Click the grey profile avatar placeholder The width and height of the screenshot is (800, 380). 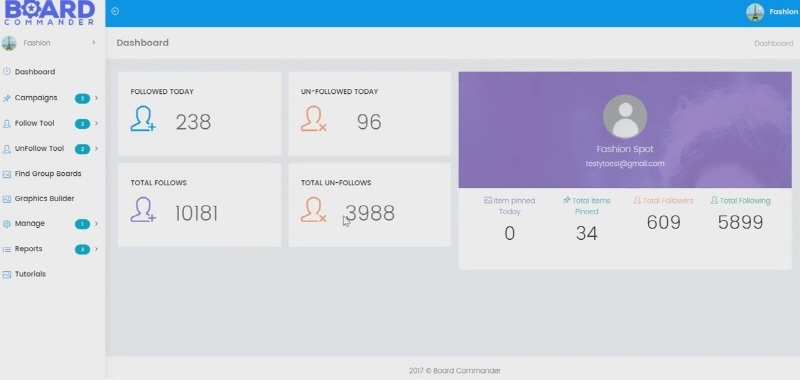click(625, 116)
